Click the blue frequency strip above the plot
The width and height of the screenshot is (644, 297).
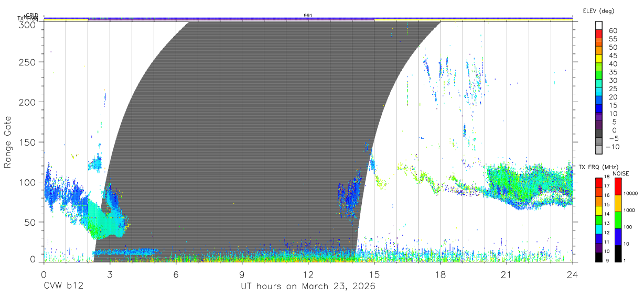pyautogui.click(x=308, y=18)
